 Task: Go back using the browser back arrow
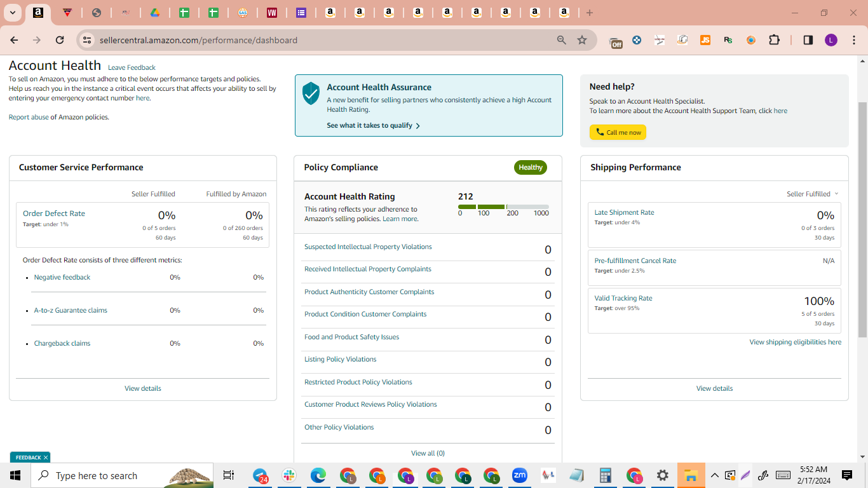point(14,40)
